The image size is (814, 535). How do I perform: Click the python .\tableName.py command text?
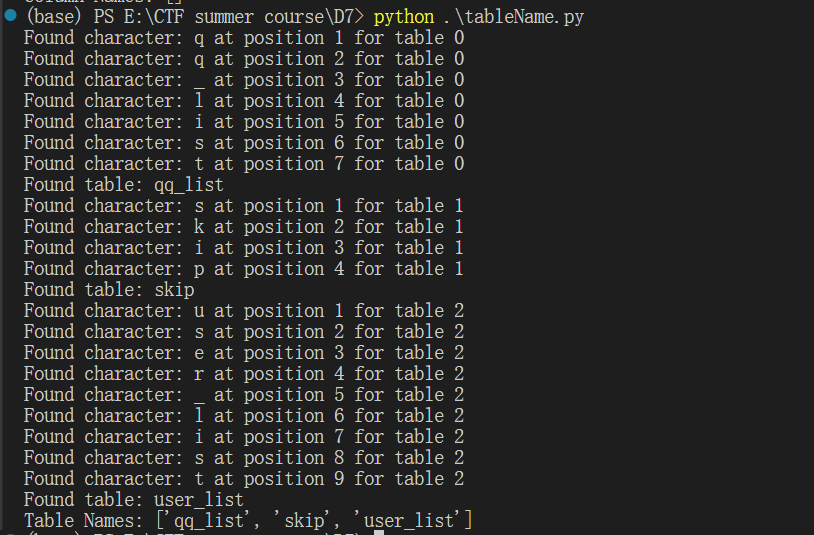tap(479, 17)
